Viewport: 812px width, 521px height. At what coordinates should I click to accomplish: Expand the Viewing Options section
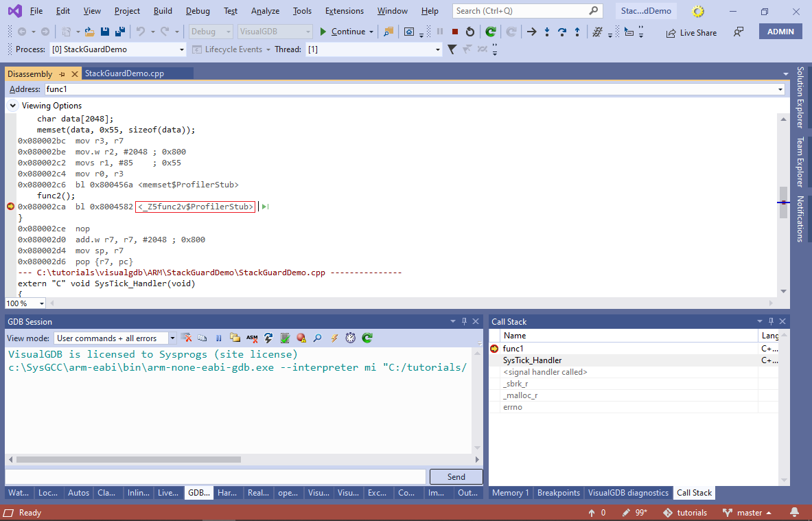point(12,106)
